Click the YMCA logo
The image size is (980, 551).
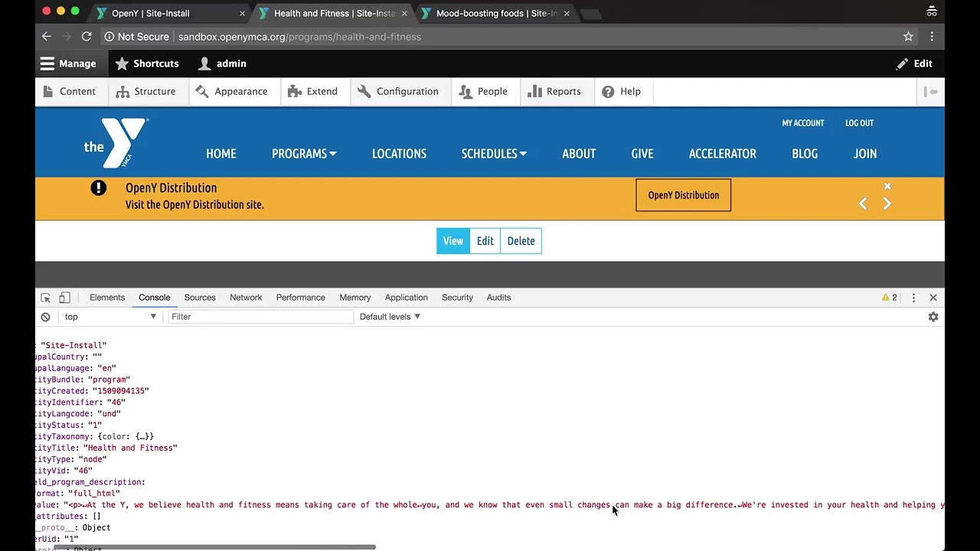point(116,142)
